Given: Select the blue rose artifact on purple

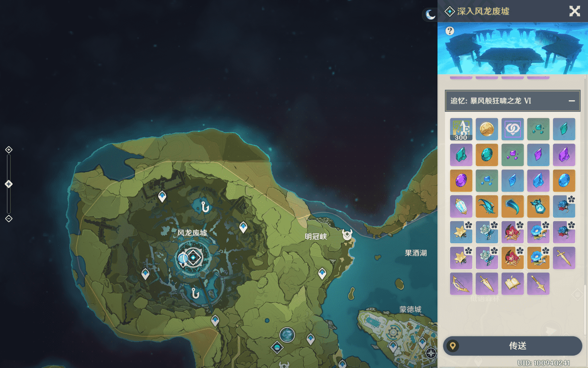Looking at the screenshot, I should click(564, 232).
